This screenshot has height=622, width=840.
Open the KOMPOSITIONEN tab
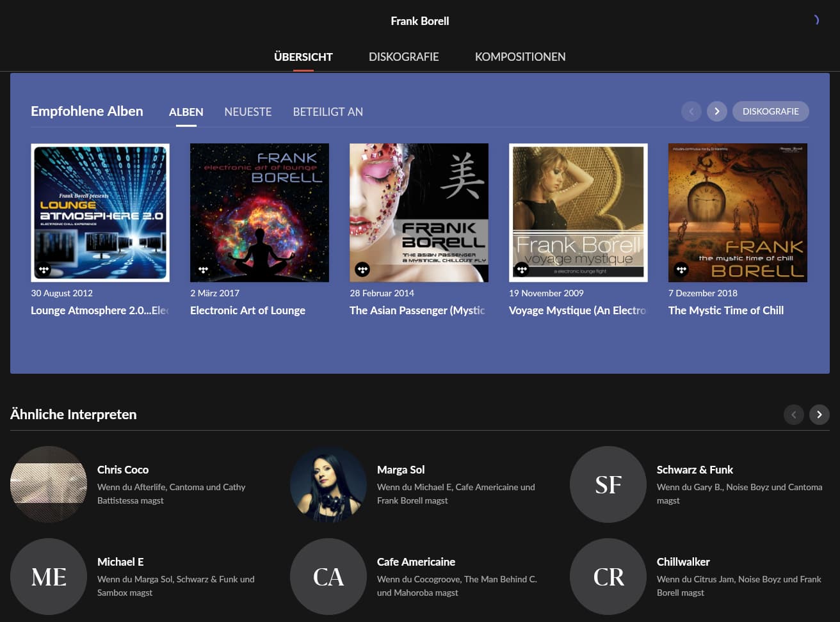[x=520, y=57]
